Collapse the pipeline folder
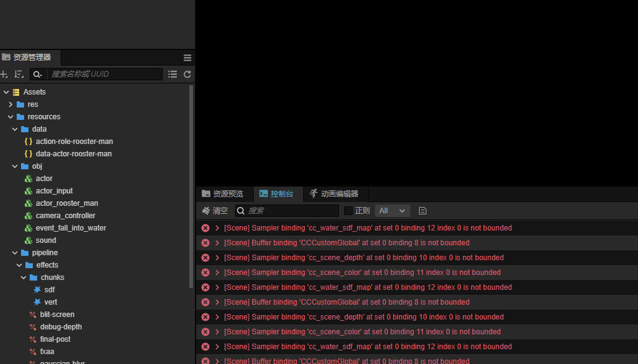The width and height of the screenshot is (638, 364). [x=15, y=253]
